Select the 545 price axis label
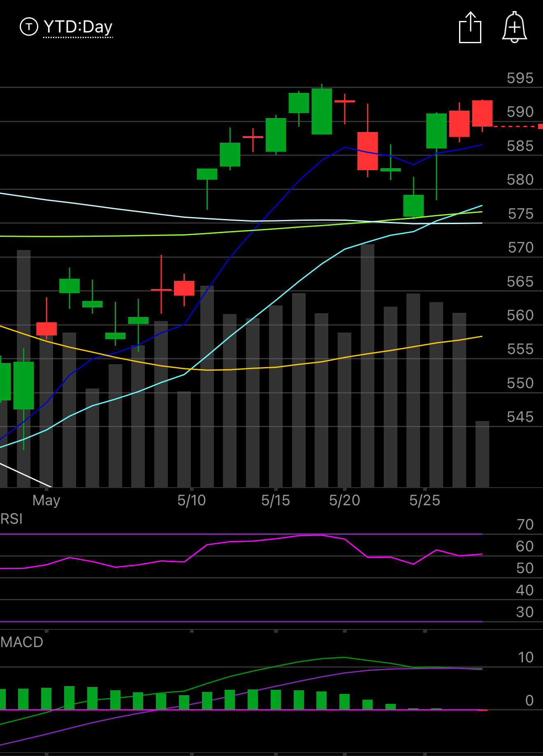 tap(520, 417)
